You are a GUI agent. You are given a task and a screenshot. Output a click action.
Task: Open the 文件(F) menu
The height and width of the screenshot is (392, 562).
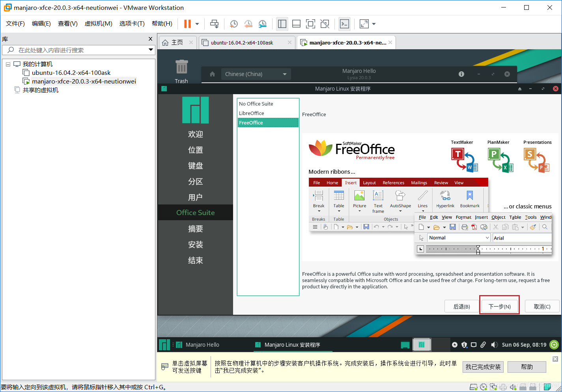15,24
